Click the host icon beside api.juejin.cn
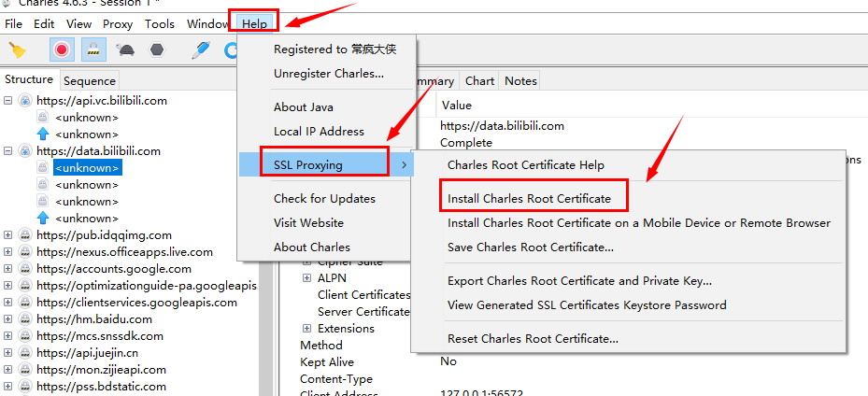This screenshot has height=396, width=868. coord(25,353)
